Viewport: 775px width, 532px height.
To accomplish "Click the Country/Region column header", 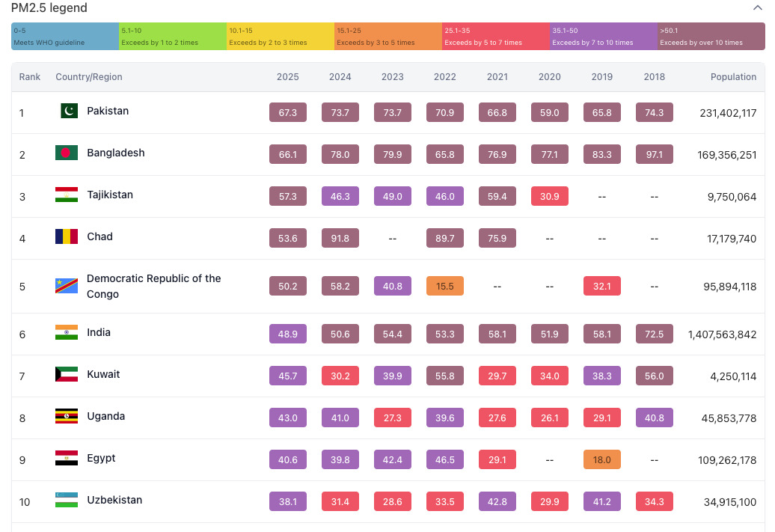I will point(89,77).
